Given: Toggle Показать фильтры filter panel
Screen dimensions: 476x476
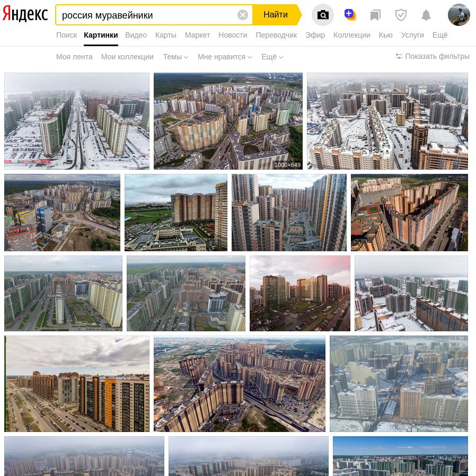Looking at the screenshot, I should [x=433, y=56].
